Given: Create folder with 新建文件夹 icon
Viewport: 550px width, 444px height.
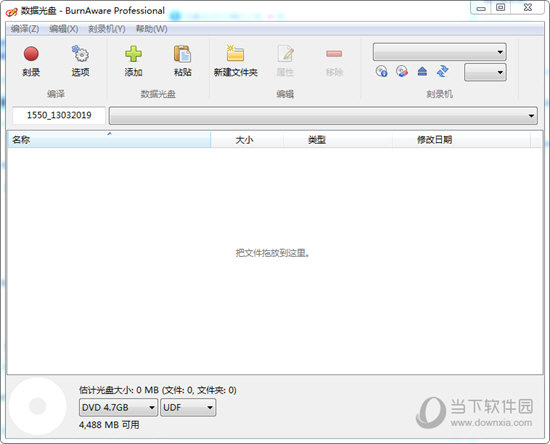Looking at the screenshot, I should (235, 54).
